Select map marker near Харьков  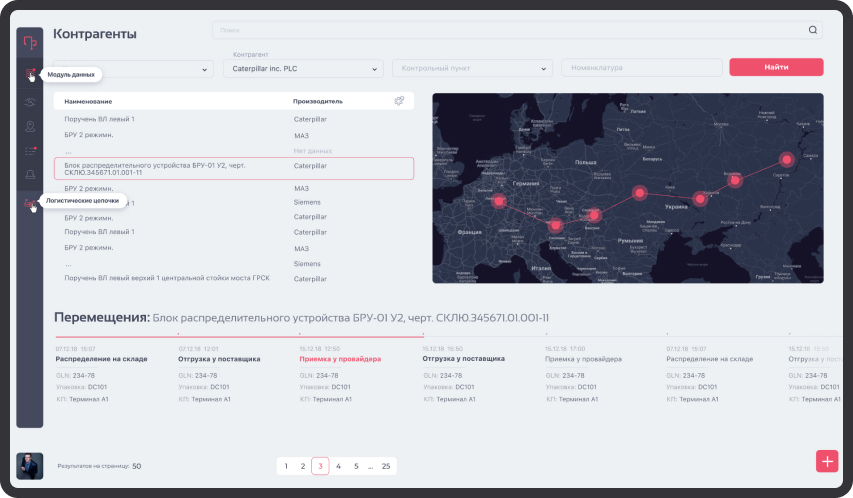pyautogui.click(x=700, y=199)
